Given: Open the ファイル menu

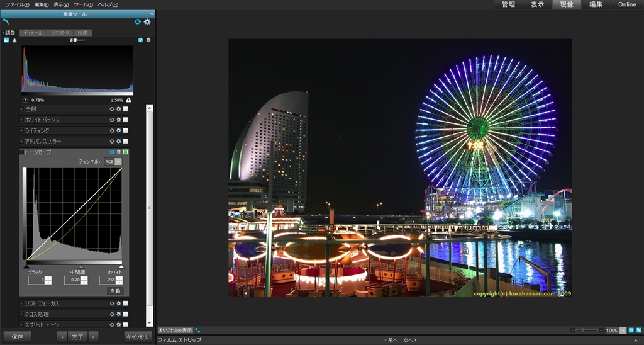Looking at the screenshot, I should (17, 4).
